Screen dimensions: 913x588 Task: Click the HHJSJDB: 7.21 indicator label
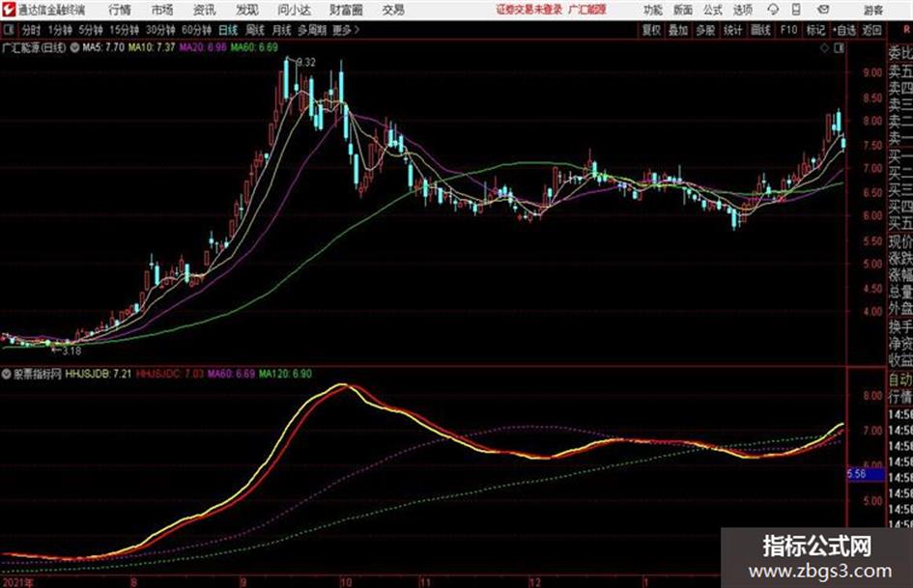[98, 374]
